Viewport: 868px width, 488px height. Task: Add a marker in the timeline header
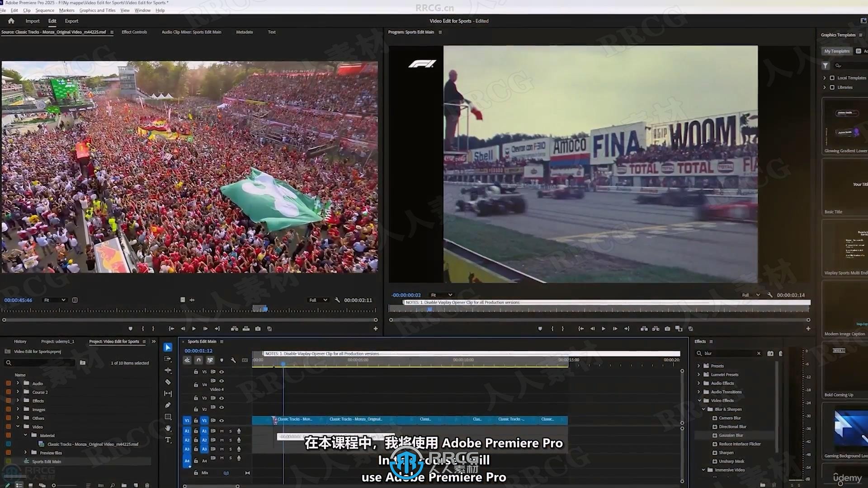pos(222,360)
